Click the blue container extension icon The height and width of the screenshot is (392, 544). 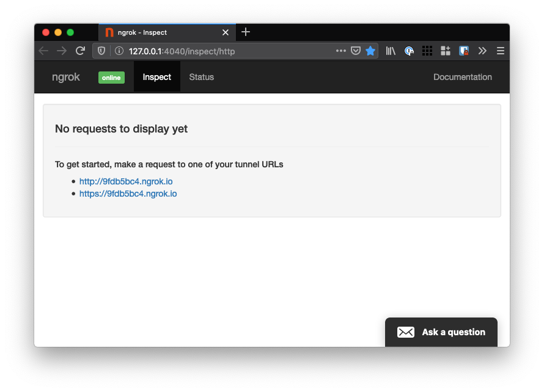(464, 51)
